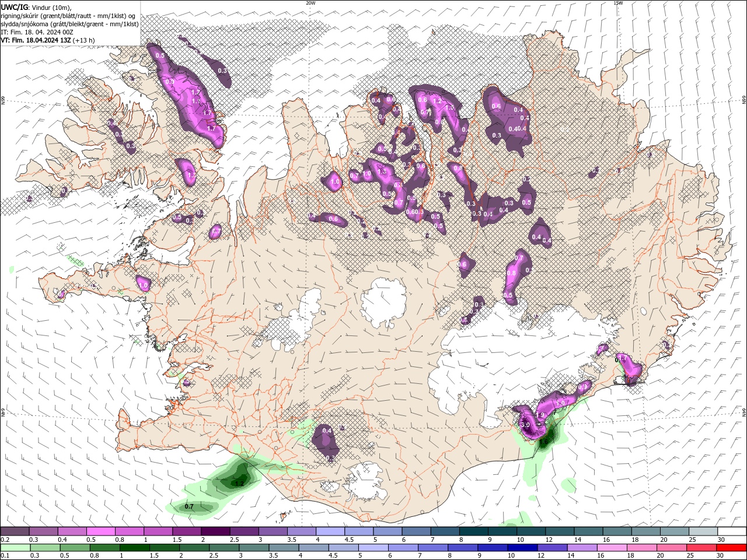Click the 'slydda/snjókoma' legend description line
Screen dimensions: 747x560
(69, 24)
